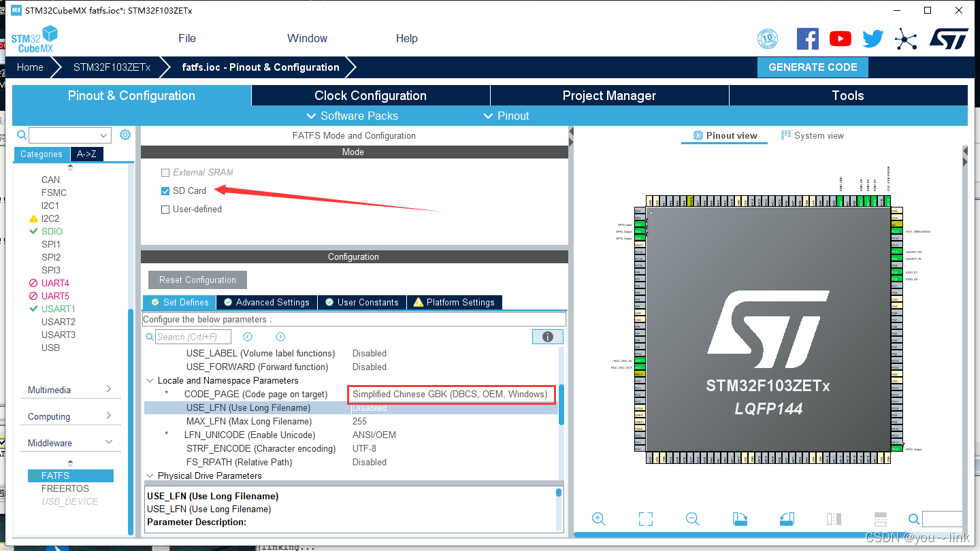Click the left category list scrollbar
The width and height of the screenshot is (980, 551).
[131, 422]
